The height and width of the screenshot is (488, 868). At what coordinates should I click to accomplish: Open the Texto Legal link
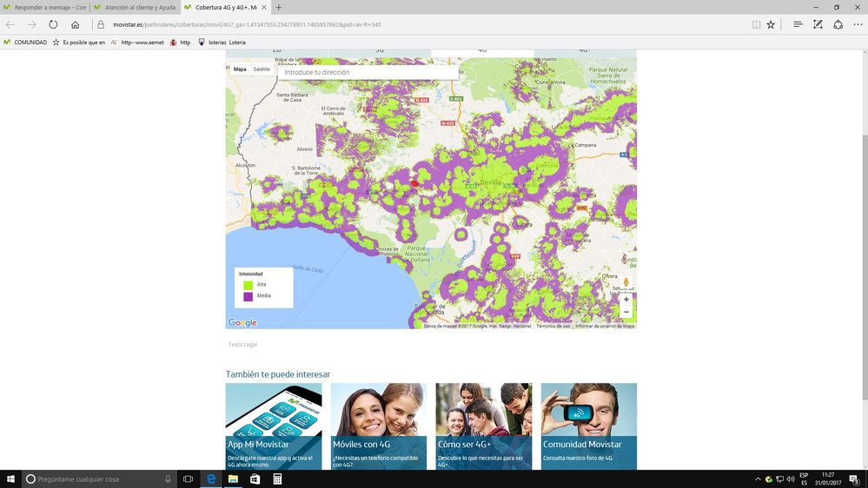(x=242, y=345)
